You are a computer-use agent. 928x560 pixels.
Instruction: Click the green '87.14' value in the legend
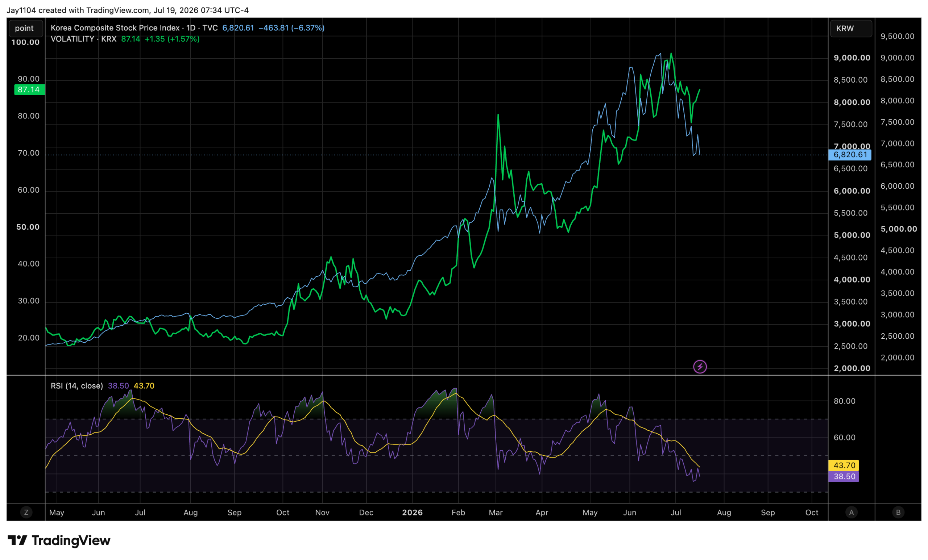[130, 39]
